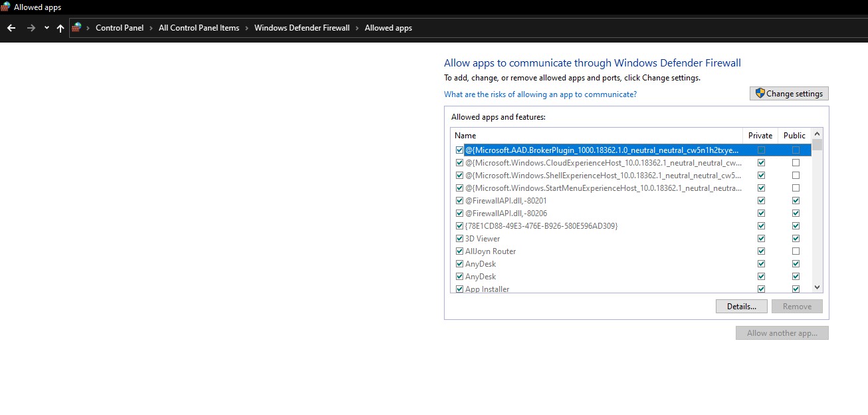Click the Control Panel icon in address bar

click(77, 28)
